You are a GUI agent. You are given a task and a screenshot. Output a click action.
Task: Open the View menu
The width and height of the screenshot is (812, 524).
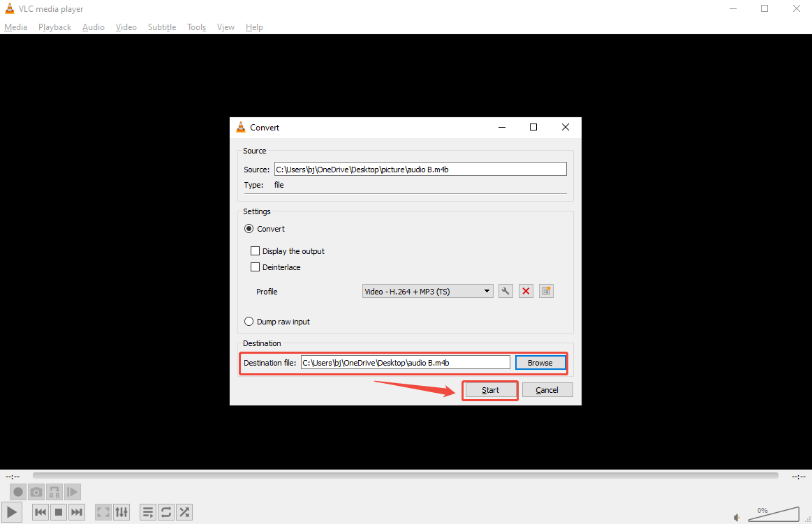[x=226, y=27]
